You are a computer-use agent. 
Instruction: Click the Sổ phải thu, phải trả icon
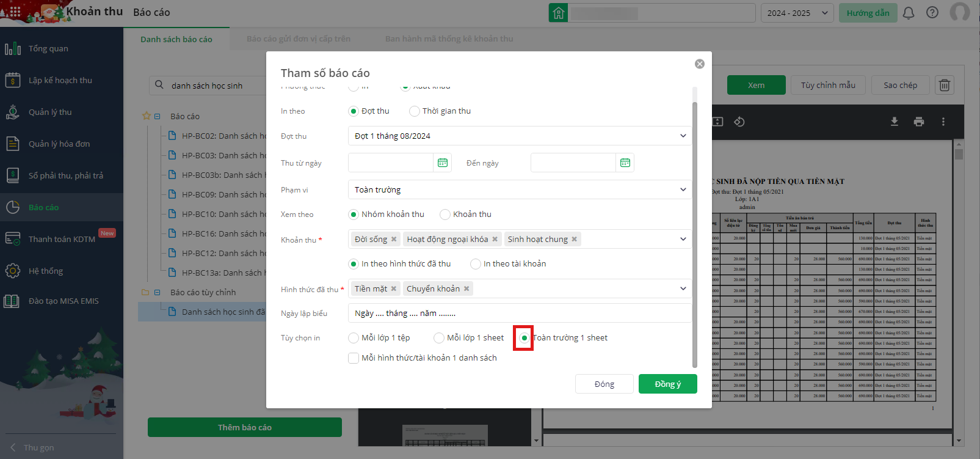coord(13,175)
